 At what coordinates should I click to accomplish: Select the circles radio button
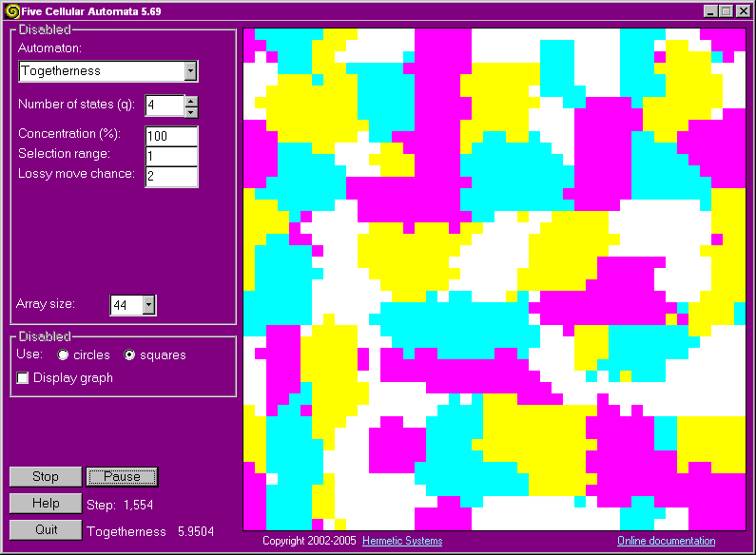coord(64,355)
